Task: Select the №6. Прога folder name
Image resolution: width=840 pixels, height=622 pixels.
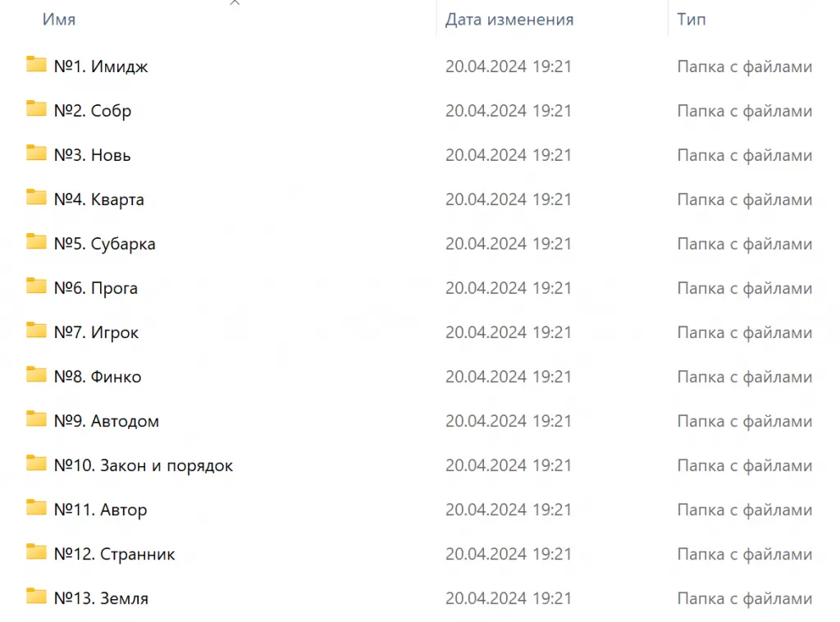Action: [95, 288]
